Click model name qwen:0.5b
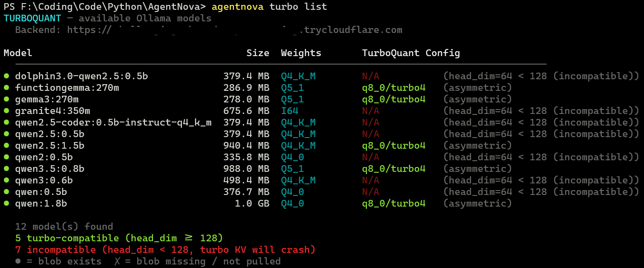The width and height of the screenshot is (644, 268). (x=41, y=192)
